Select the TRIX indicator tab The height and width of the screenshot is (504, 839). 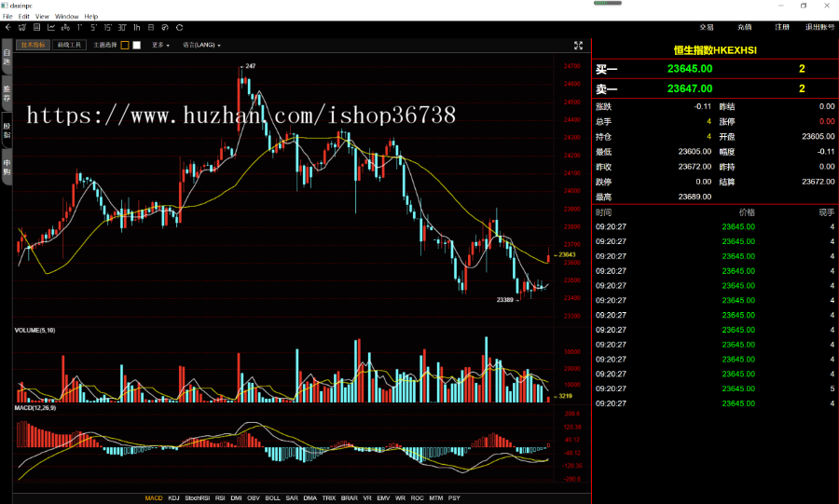point(329,498)
